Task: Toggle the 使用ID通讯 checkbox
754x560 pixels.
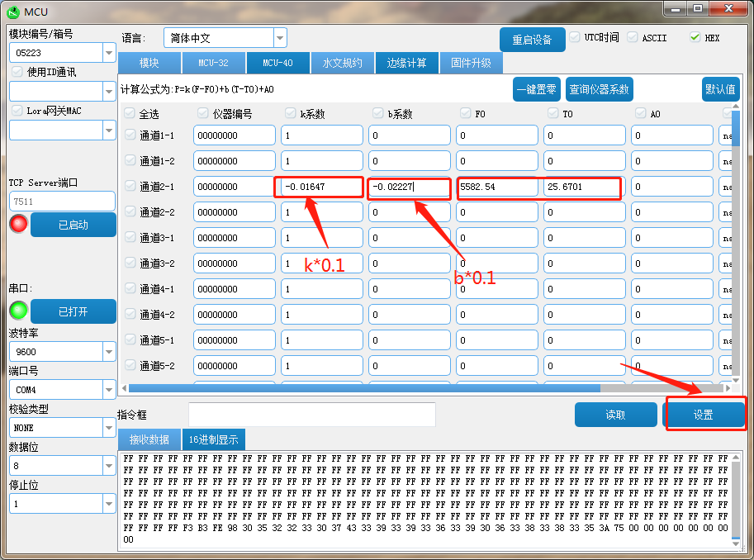Action: [17, 72]
